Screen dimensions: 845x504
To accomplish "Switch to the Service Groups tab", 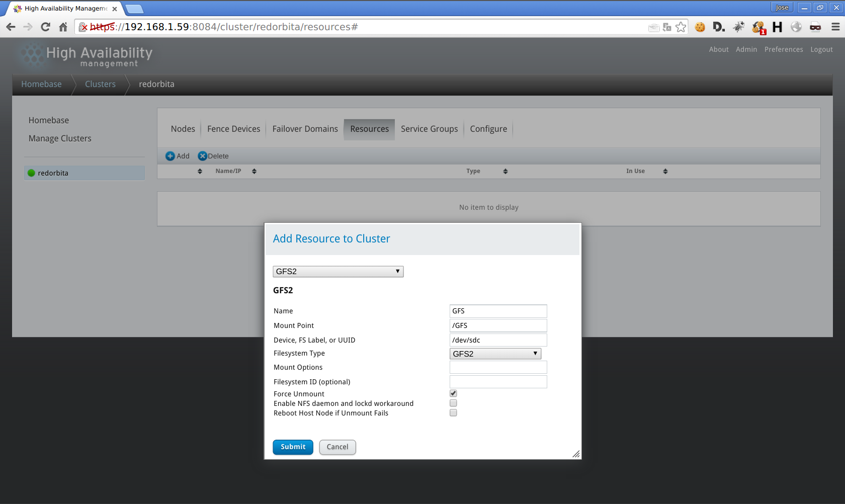I will pyautogui.click(x=429, y=129).
